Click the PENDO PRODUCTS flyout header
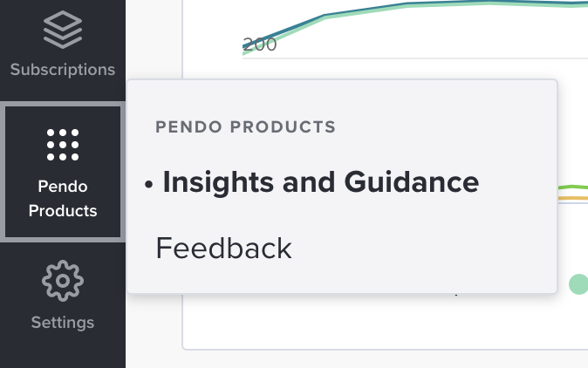The width and height of the screenshot is (588, 368). [246, 126]
